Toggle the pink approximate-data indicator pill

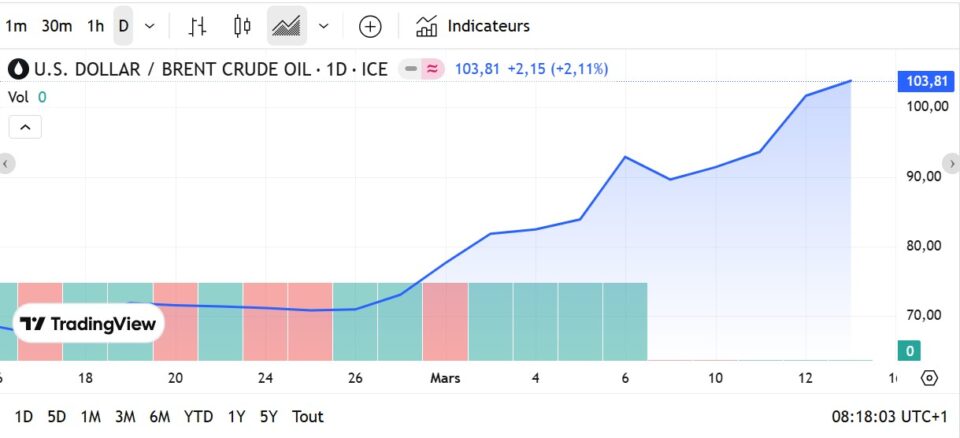tap(432, 69)
